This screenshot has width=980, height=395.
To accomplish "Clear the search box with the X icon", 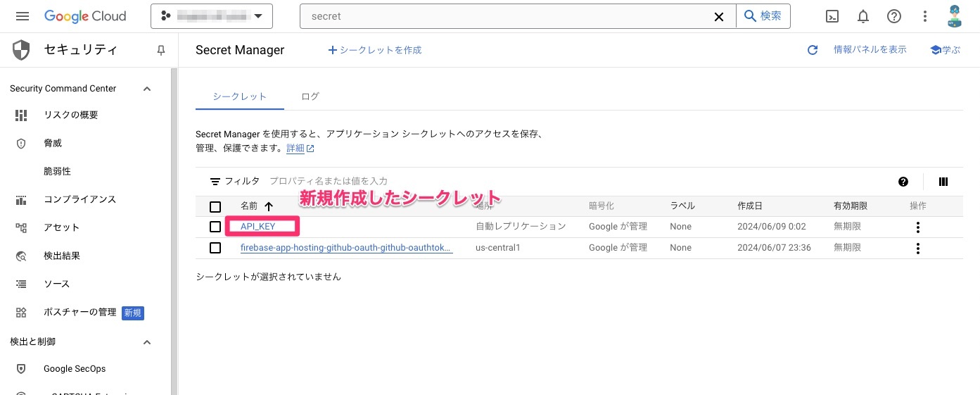I will (719, 16).
